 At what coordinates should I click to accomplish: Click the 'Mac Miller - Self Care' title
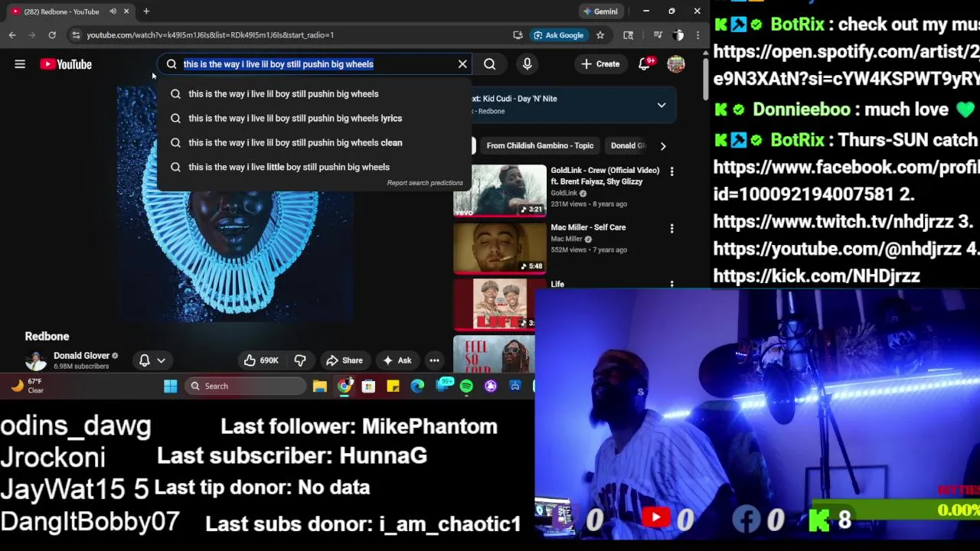[x=588, y=227]
